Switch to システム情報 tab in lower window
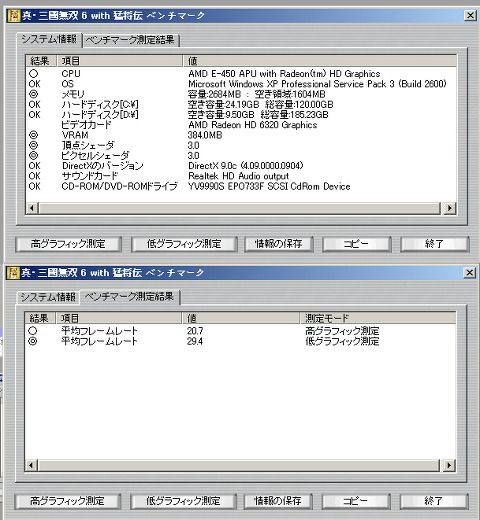Screen dimensions: 480x520 point(48,297)
